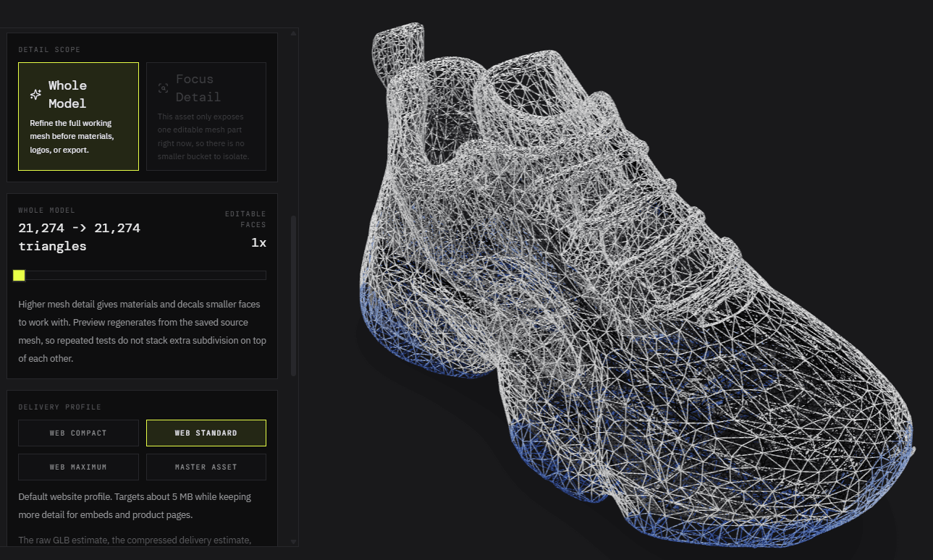The height and width of the screenshot is (560, 933).
Task: Click the 'EDITABLE FACES' label
Action: tap(245, 219)
